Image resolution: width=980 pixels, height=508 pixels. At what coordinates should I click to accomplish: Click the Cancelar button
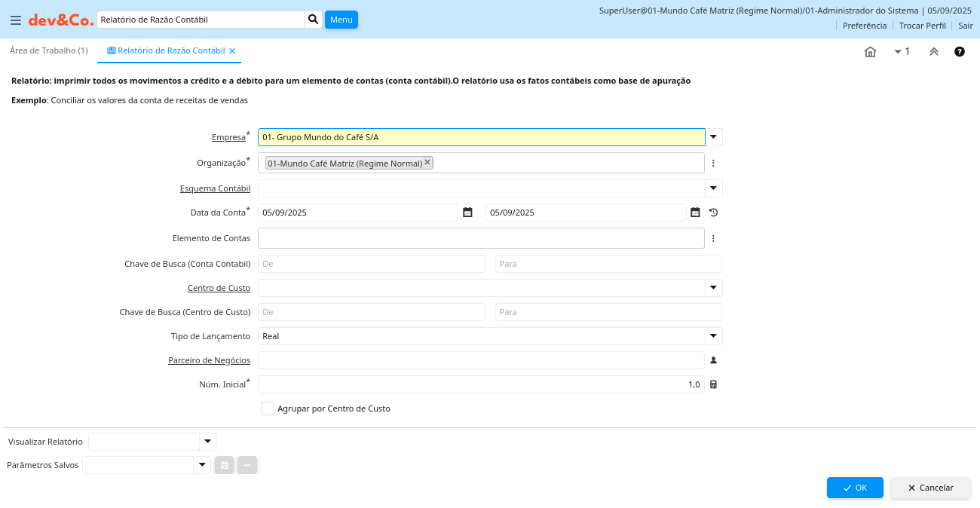coord(930,488)
